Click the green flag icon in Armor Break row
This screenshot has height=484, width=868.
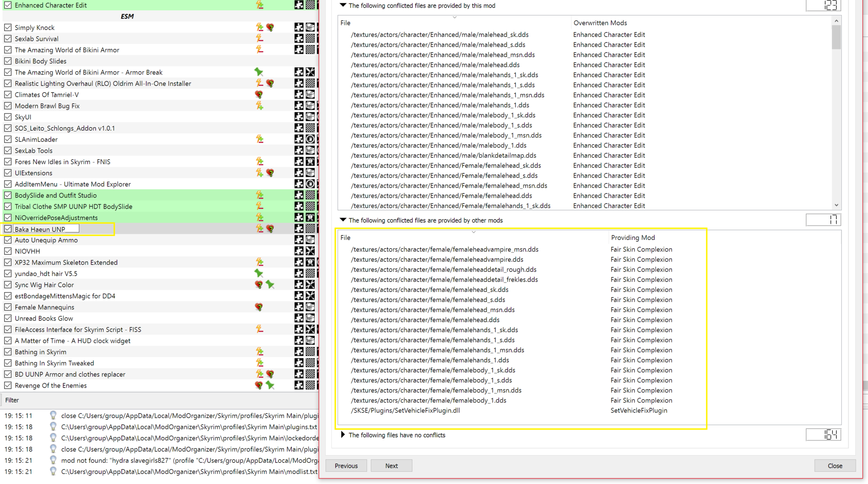pyautogui.click(x=259, y=72)
